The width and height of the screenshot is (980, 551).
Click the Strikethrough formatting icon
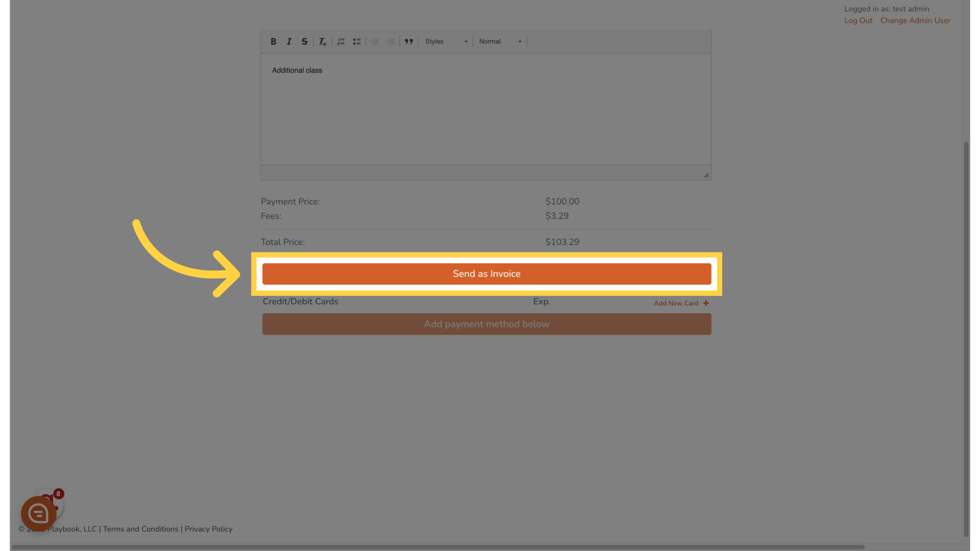tap(304, 41)
